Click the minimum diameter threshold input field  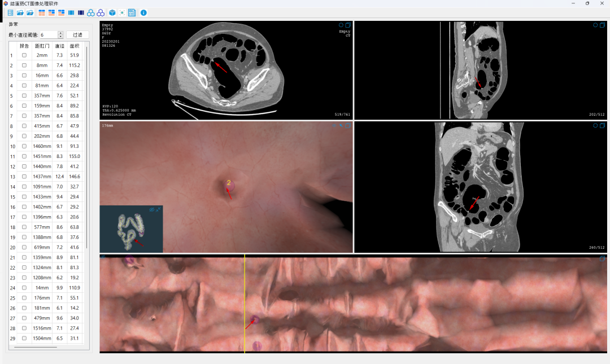coord(49,35)
